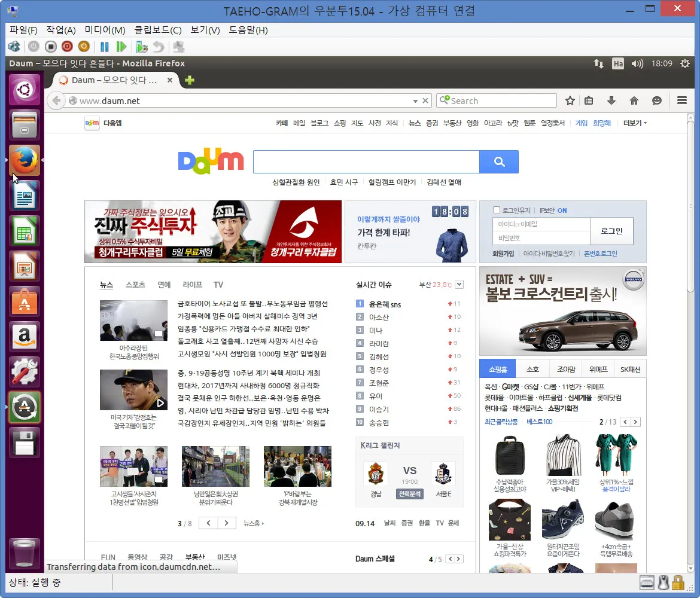Click the Ubuntu session gear indicator
This screenshot has height=598, width=700.
(x=685, y=63)
